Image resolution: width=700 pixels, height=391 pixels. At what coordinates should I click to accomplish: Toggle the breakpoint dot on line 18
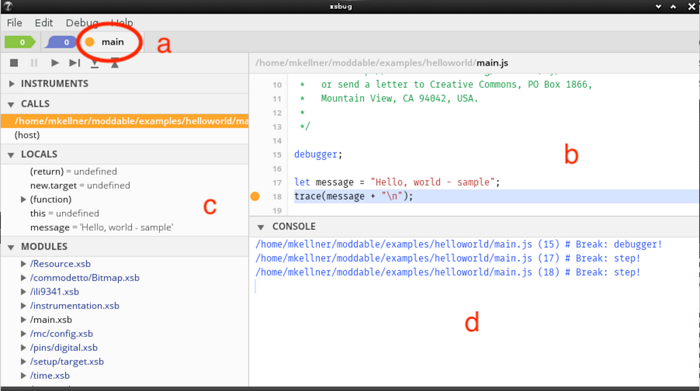click(x=255, y=196)
